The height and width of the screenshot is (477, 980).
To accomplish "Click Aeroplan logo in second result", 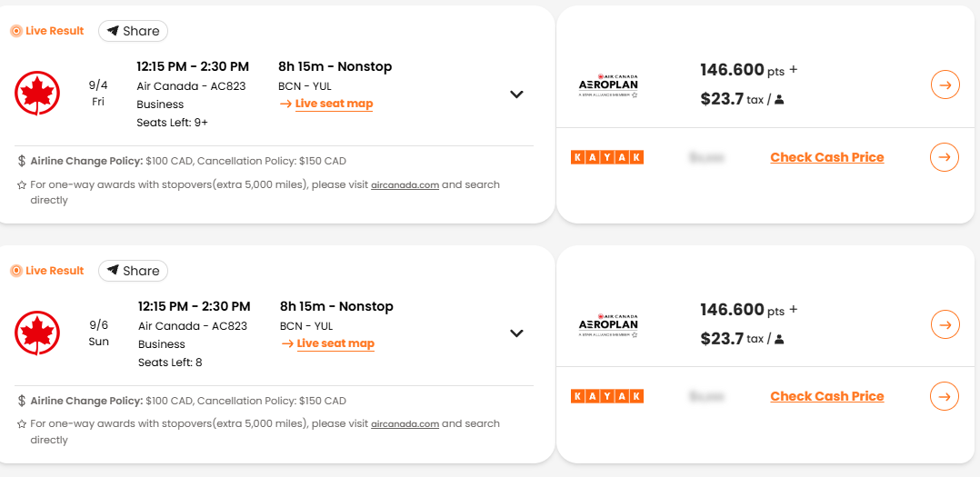I will pos(608,324).
